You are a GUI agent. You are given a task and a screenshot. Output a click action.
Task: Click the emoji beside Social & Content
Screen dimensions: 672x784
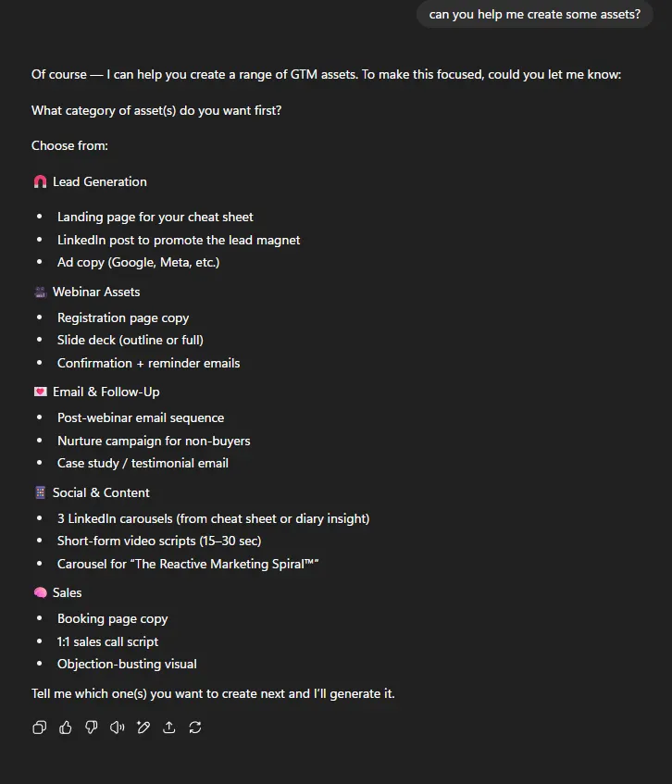[x=40, y=493]
